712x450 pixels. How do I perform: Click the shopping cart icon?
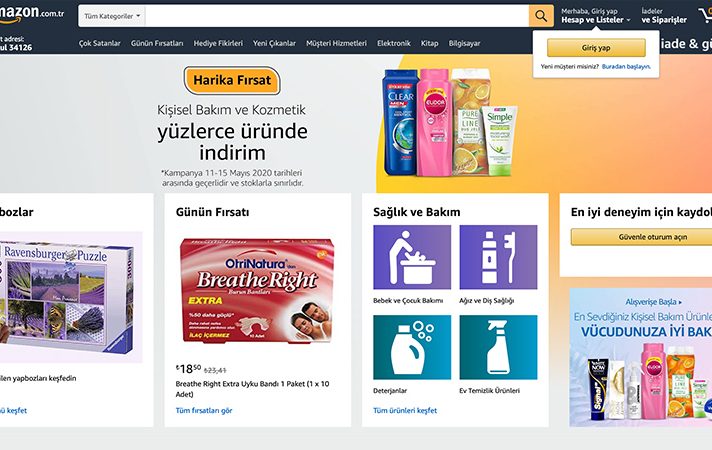coord(705,16)
